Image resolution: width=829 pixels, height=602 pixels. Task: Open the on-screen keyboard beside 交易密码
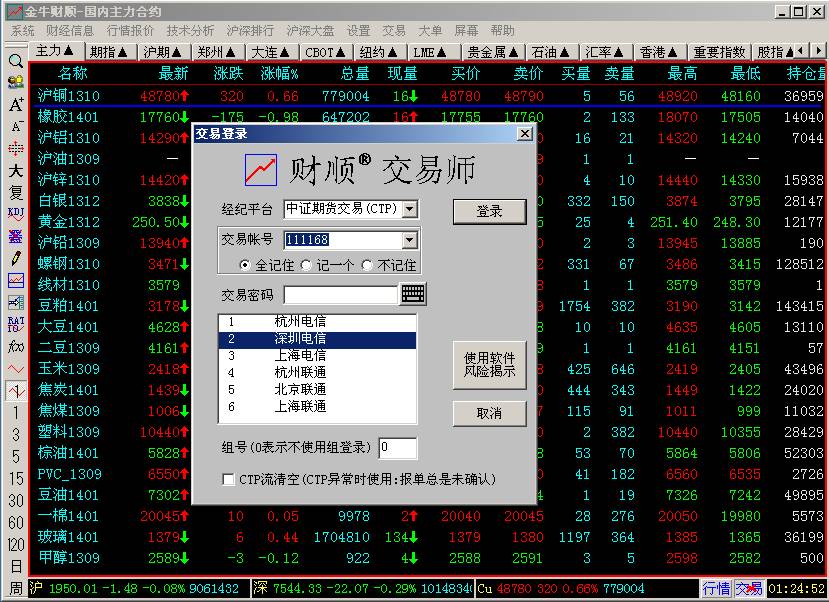click(x=413, y=294)
